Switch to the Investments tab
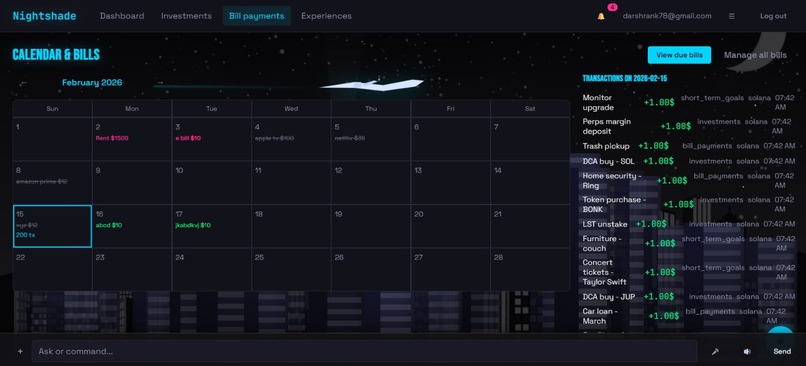 pos(186,16)
